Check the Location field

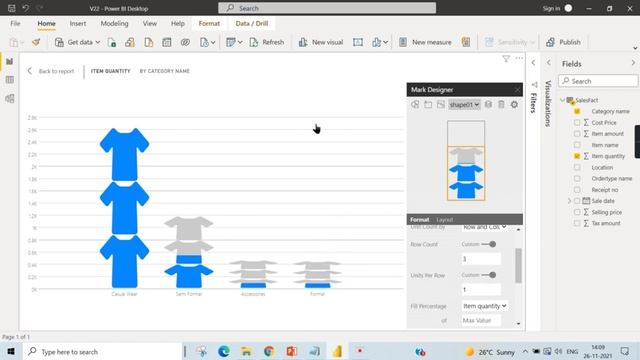[x=577, y=167]
